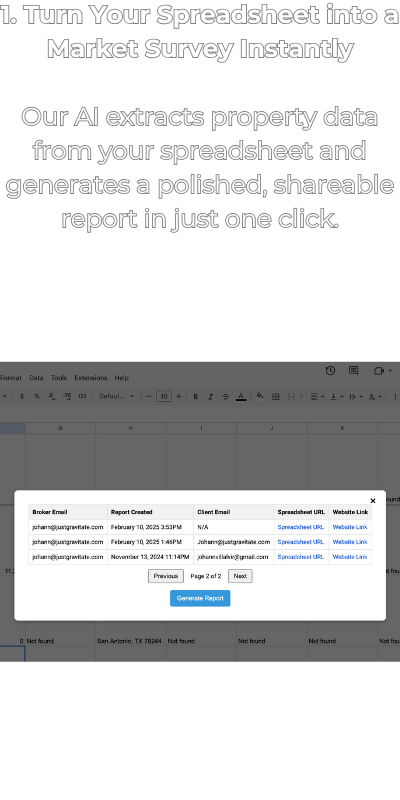Close the report list dialog
The width and height of the screenshot is (400, 800).
point(373,501)
